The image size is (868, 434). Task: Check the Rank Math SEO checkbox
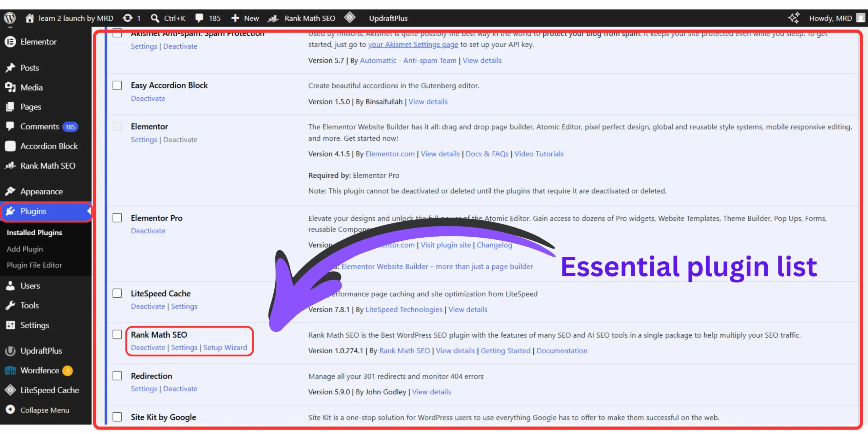point(117,335)
